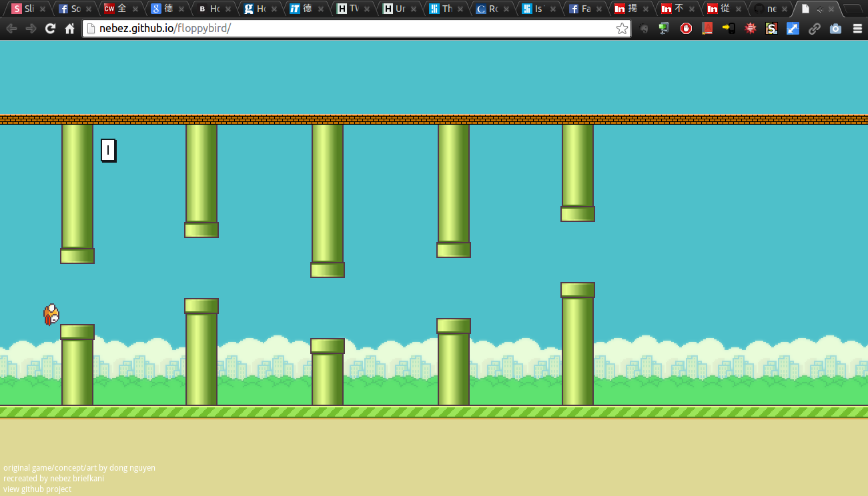
Task: Close the CW '全' tab
Action: pyautogui.click(x=135, y=9)
